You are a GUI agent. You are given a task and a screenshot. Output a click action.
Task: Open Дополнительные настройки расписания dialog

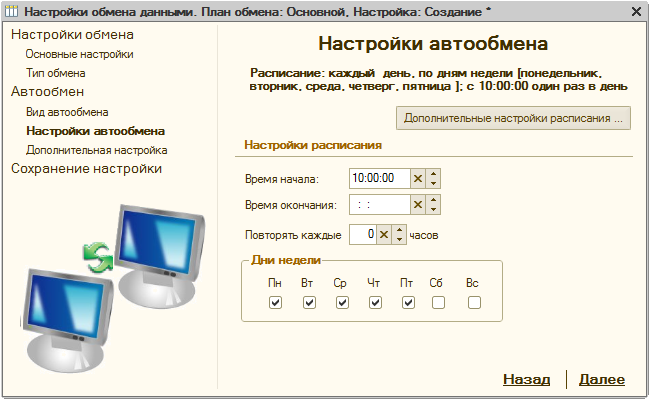click(513, 118)
